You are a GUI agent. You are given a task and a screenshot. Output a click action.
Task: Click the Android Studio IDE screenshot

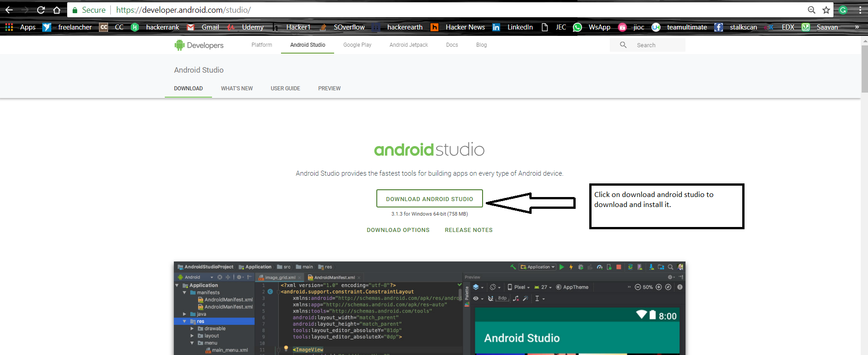tap(429, 308)
